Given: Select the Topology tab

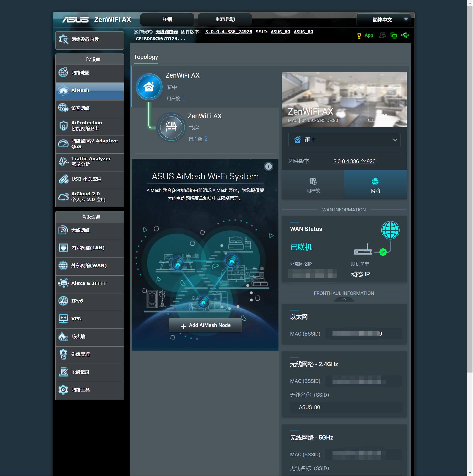Looking at the screenshot, I should click(146, 57).
